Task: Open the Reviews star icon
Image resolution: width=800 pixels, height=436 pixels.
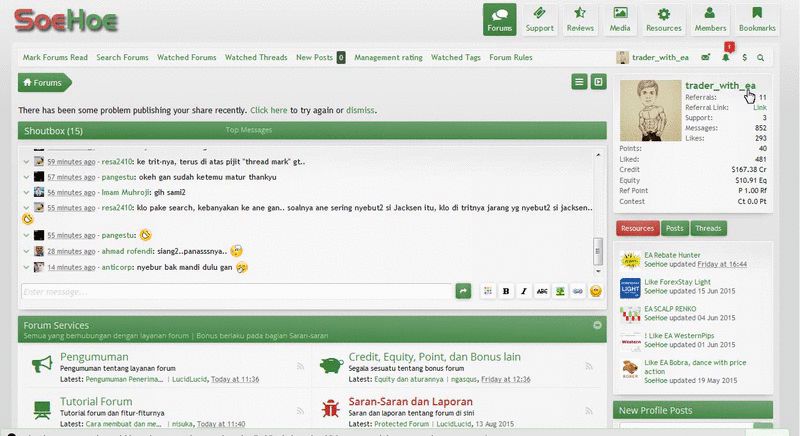Action: click(580, 19)
